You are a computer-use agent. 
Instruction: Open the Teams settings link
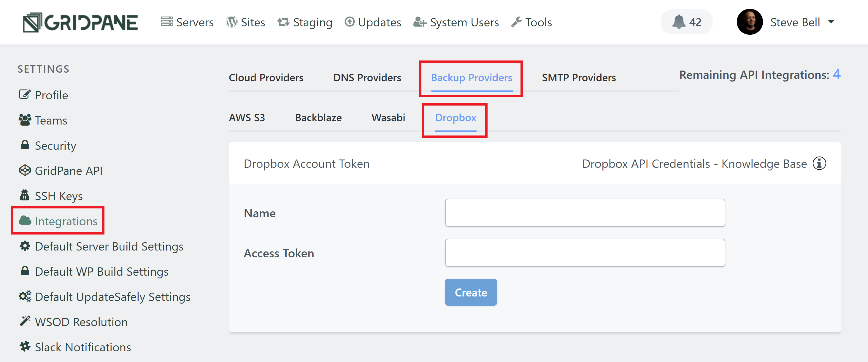point(43,120)
